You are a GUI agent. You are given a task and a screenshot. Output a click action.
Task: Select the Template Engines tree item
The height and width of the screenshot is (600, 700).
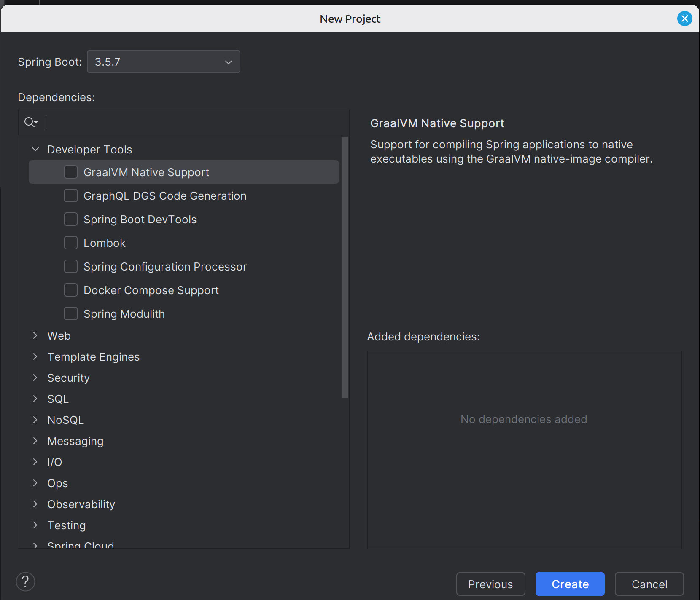(x=93, y=357)
